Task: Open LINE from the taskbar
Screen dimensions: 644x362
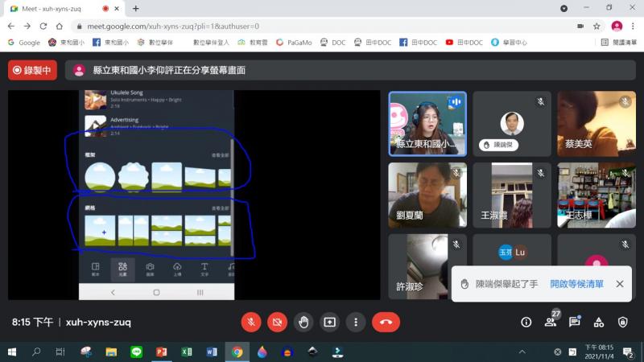Action: coord(136,352)
